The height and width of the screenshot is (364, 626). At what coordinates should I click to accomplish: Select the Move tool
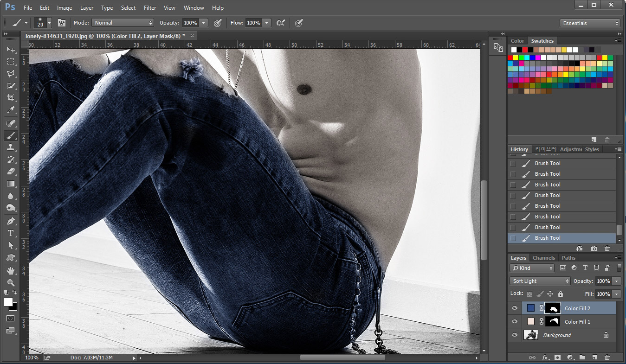coord(11,49)
